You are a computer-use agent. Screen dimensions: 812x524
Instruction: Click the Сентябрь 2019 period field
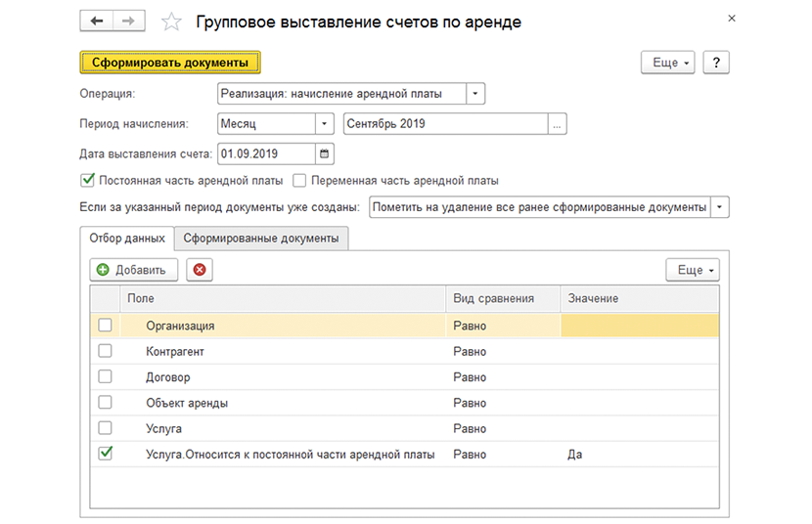tap(445, 124)
